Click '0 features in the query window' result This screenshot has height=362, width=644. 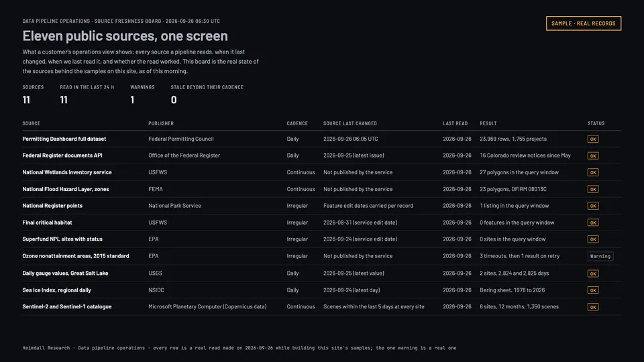pyautogui.click(x=517, y=223)
